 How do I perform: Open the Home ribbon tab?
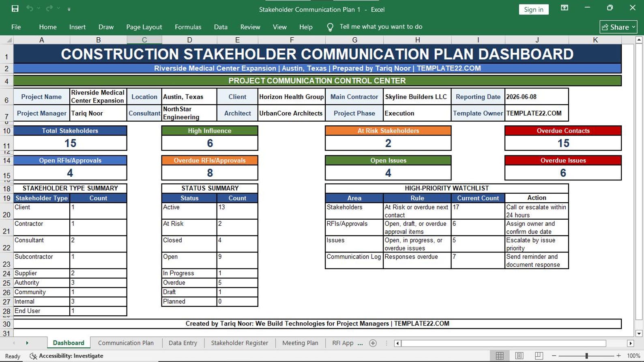pos(47,27)
